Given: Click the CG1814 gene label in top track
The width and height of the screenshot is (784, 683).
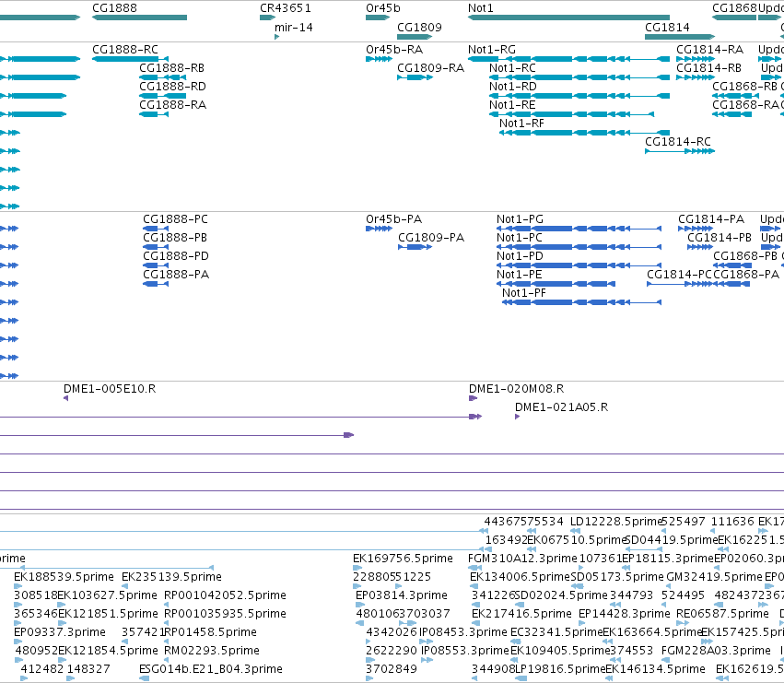Looking at the screenshot, I should (667, 28).
